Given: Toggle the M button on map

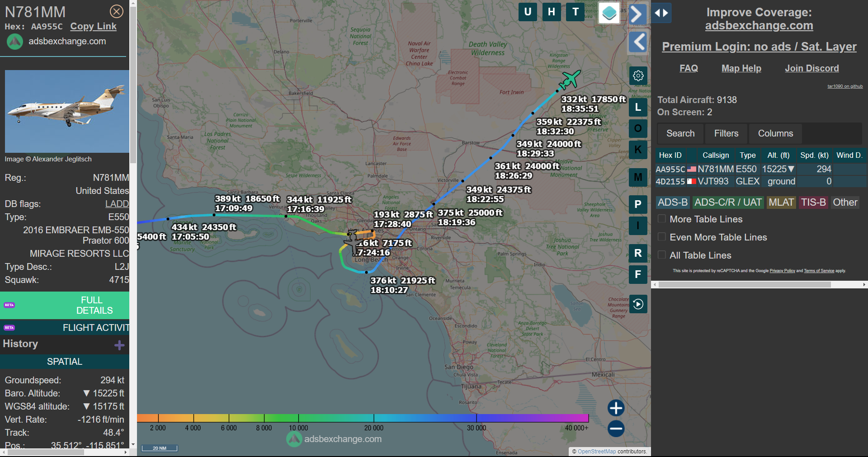Looking at the screenshot, I should pyautogui.click(x=638, y=177).
